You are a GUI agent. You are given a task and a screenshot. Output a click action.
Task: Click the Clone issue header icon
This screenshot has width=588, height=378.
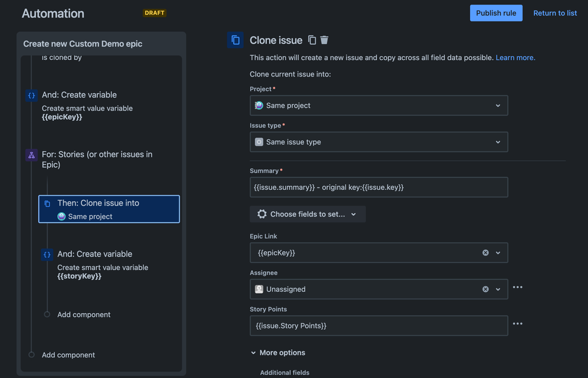pos(235,40)
